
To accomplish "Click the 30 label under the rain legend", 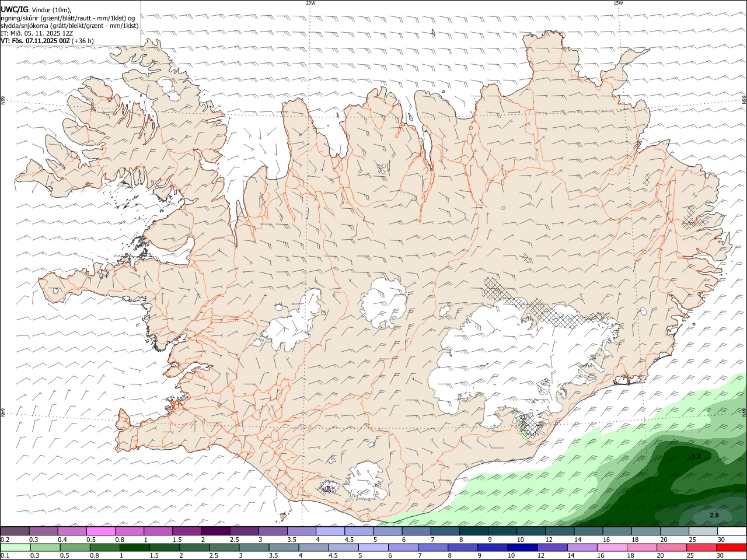I will [720, 555].
